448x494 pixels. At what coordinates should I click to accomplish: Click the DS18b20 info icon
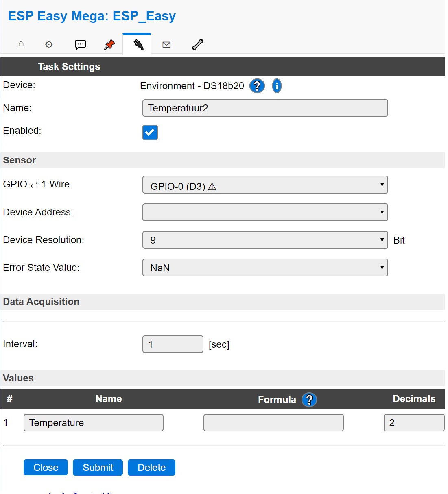pos(277,86)
